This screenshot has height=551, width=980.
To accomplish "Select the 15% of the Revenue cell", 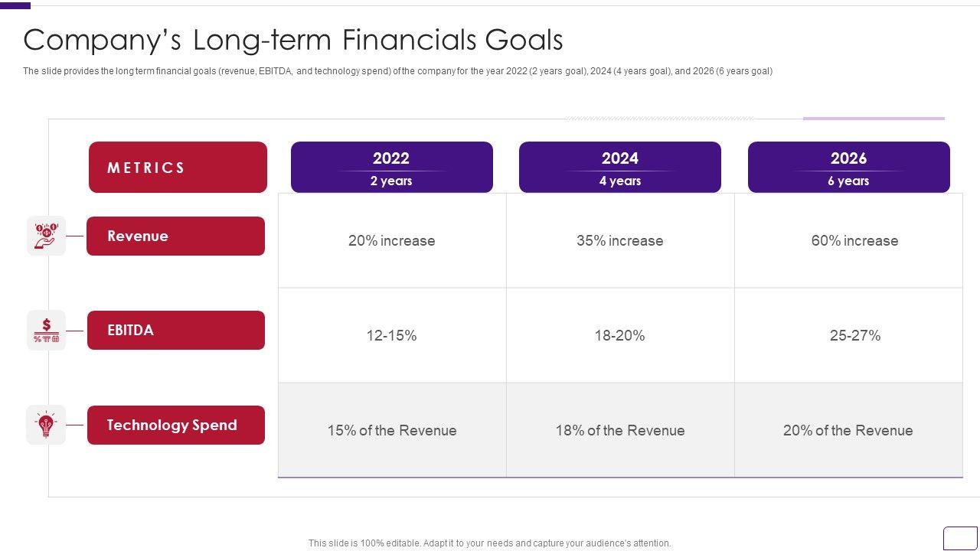I will pos(391,431).
